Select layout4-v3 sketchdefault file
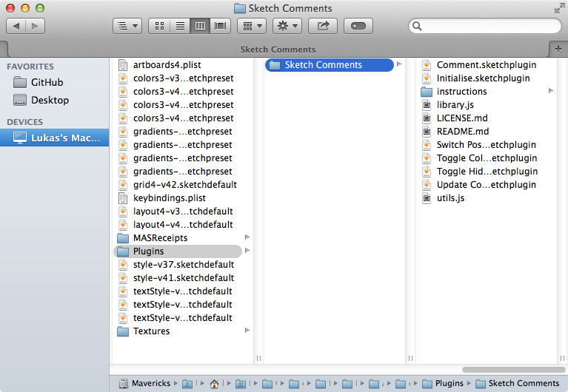The image size is (568, 392). point(183,212)
